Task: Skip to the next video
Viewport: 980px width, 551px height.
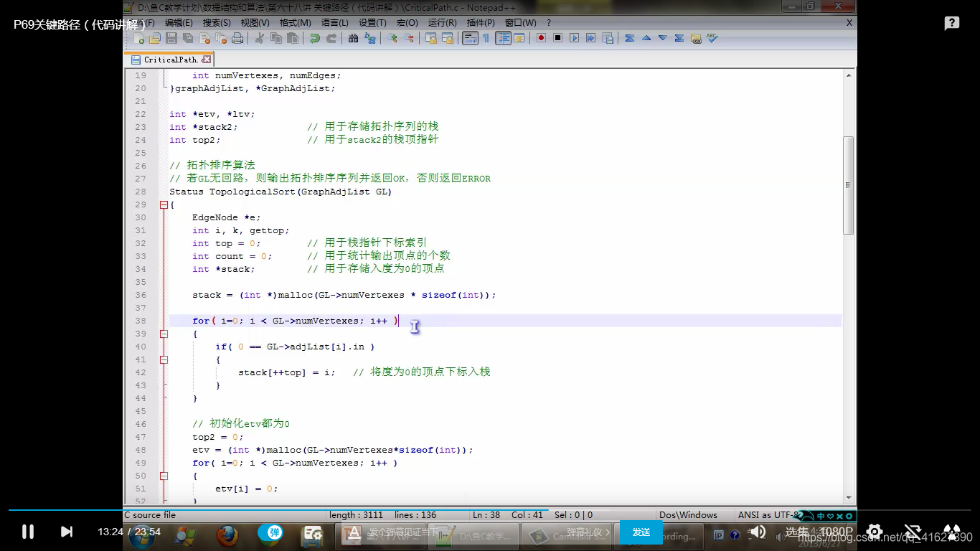Action: (x=66, y=532)
